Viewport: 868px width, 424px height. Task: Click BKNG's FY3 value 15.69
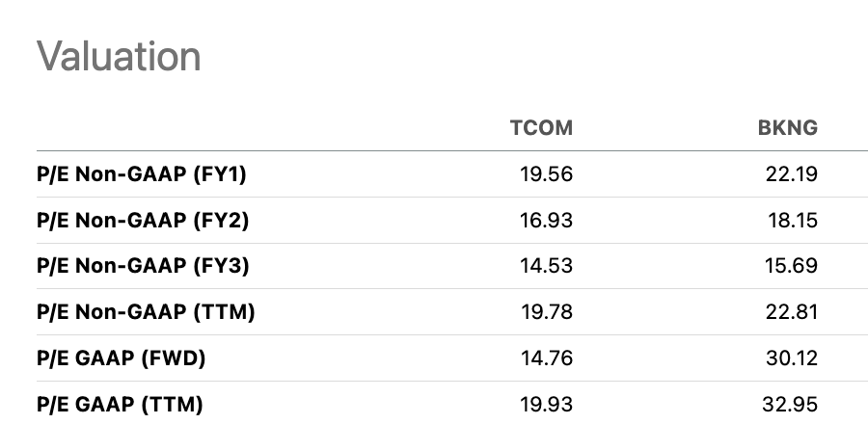point(791,266)
